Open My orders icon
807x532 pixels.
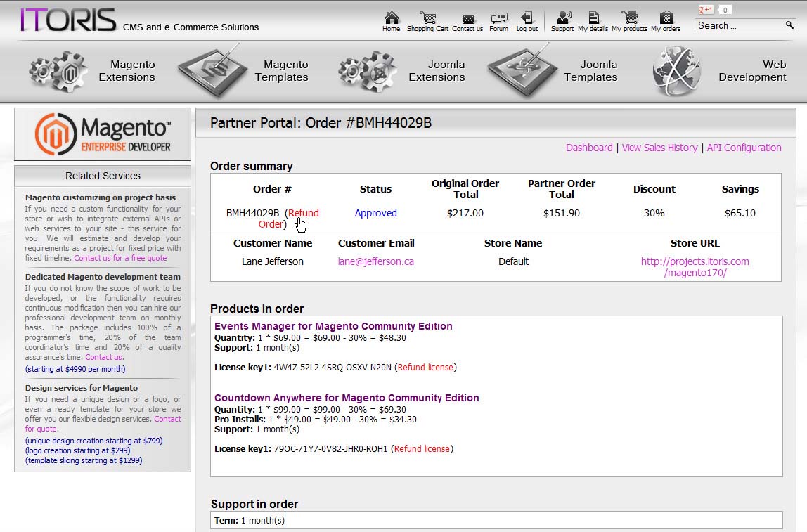(666, 18)
